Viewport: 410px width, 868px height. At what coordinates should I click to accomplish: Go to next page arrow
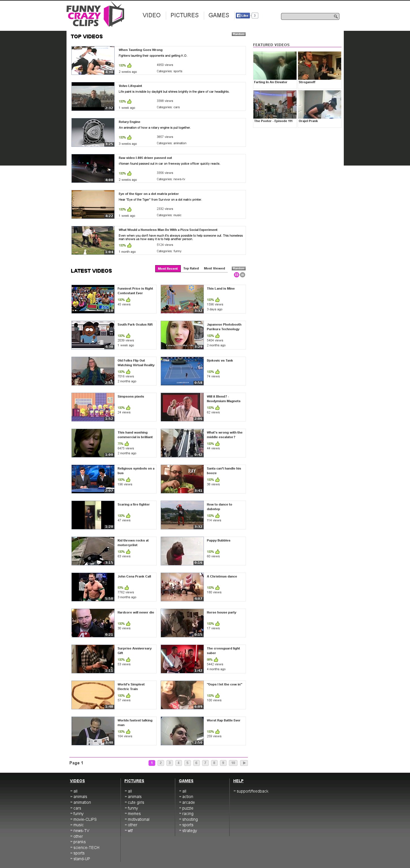click(x=244, y=763)
